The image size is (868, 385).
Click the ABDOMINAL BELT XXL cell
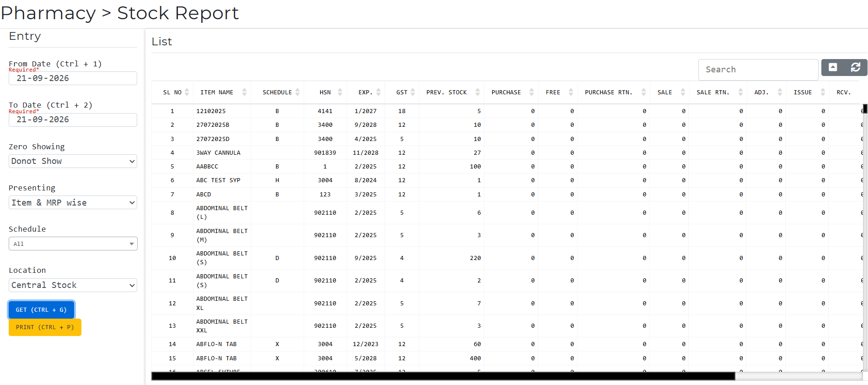(x=222, y=326)
